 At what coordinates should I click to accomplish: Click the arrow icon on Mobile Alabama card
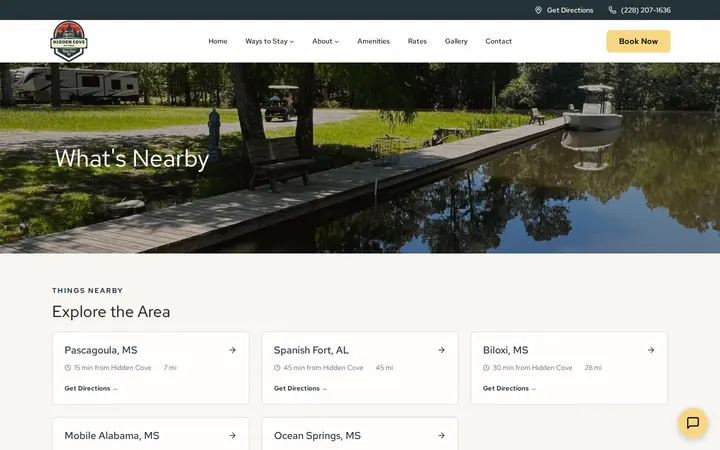point(232,435)
